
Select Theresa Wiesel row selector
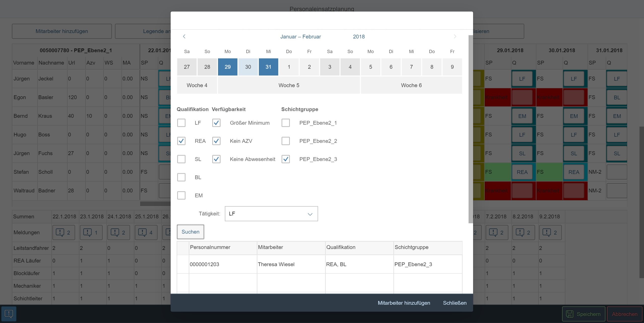click(183, 264)
